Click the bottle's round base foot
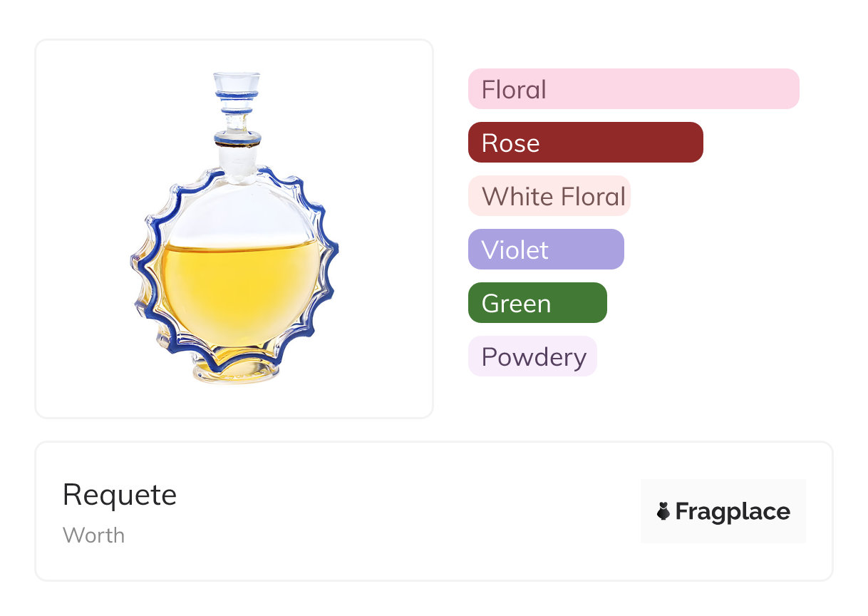The image size is (868, 616). 234,371
